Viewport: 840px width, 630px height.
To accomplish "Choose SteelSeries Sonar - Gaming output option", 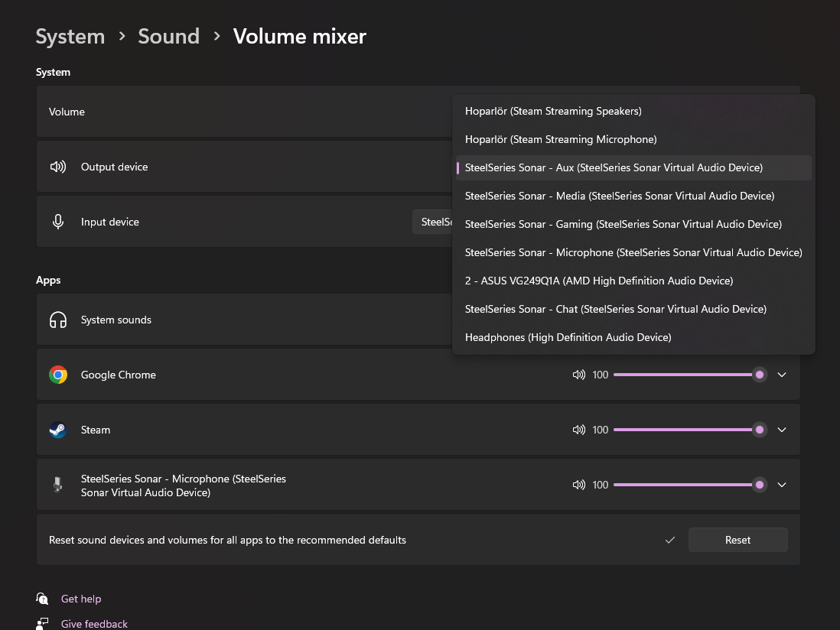I will [x=623, y=224].
